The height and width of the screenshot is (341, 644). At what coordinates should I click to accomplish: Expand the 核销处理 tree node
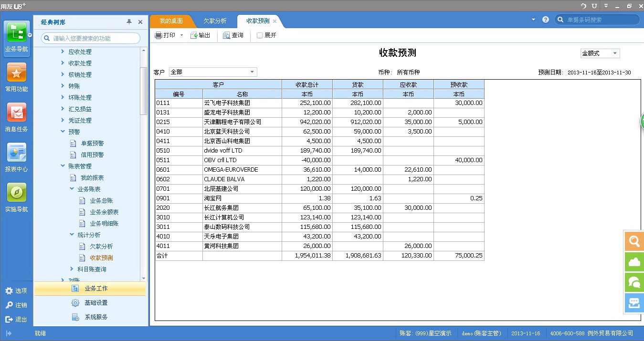(x=63, y=74)
